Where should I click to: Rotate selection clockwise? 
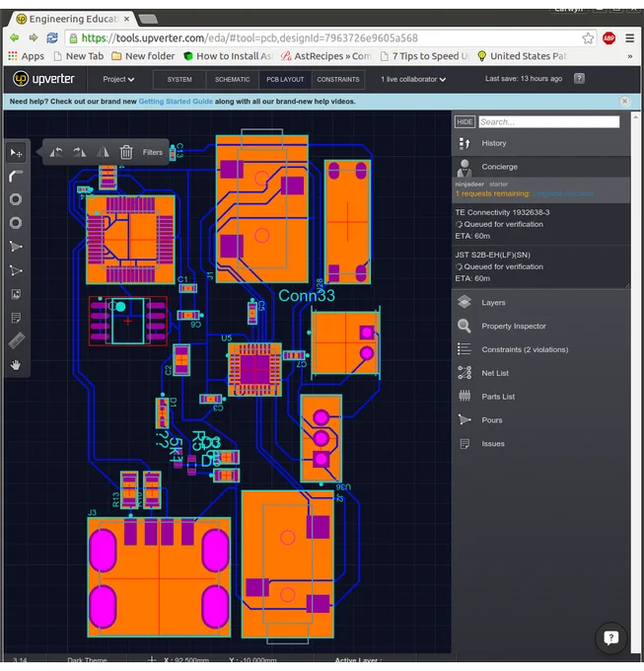(x=80, y=152)
